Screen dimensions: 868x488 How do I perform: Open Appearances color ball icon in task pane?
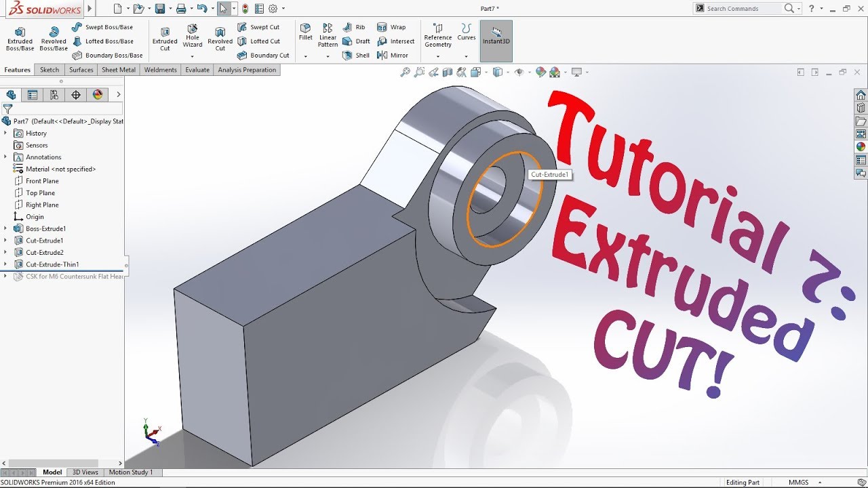pyautogui.click(x=861, y=146)
